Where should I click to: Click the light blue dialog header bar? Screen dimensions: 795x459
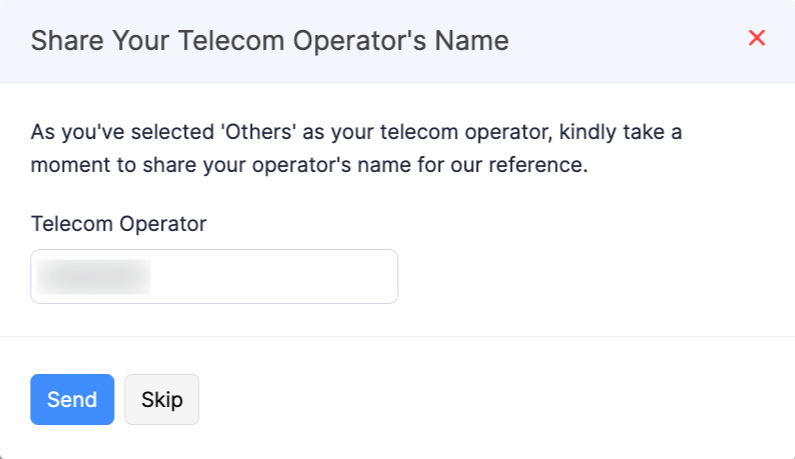[620, 41]
